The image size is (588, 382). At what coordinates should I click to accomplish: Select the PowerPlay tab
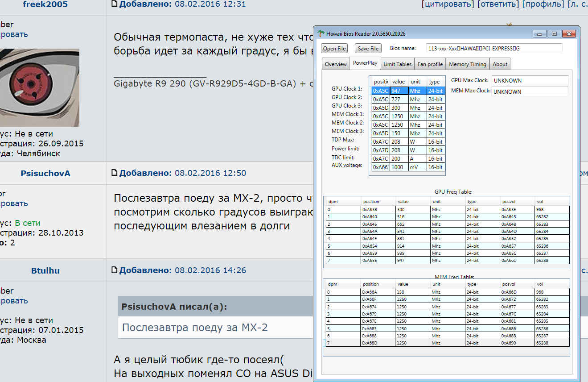tap(365, 63)
